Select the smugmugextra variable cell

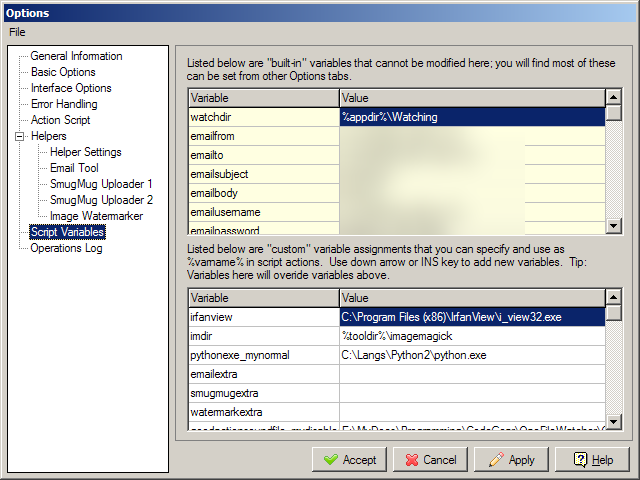point(264,393)
